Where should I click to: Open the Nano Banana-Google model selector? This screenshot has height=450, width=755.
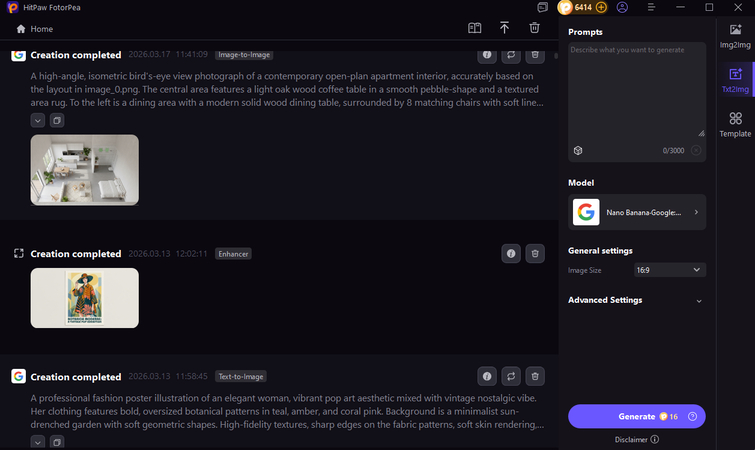pyautogui.click(x=637, y=212)
